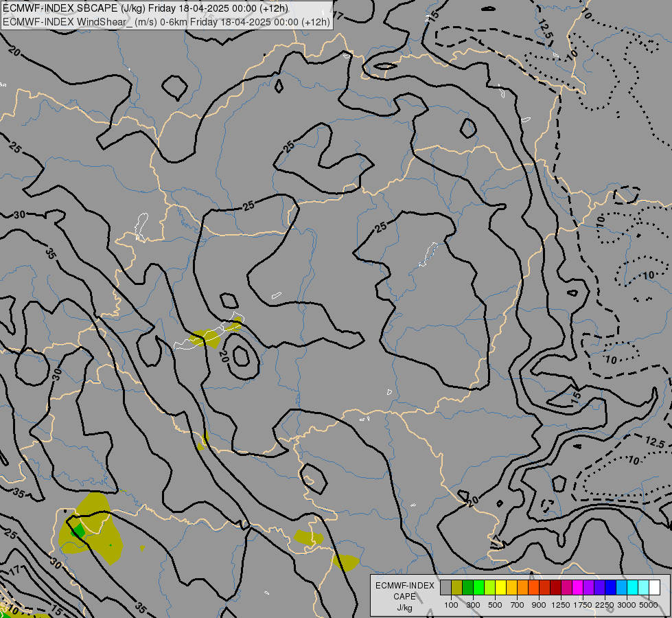Select the bright green legend swatch
Viewport: 672px width, 618px height.
(x=478, y=588)
